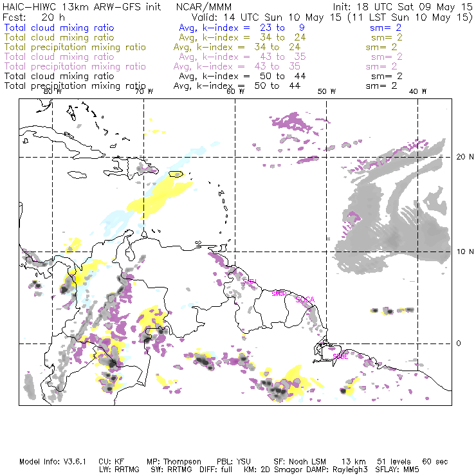
Task: Click the Init: 18 UTC Sat 09 May 15 label
Action: (403, 6)
